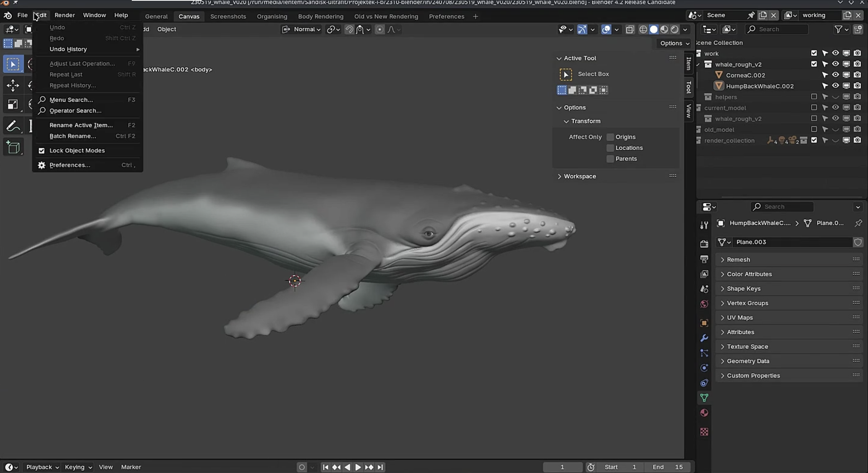This screenshot has height=473, width=868.
Task: Toggle proportional editing icon
Action: tap(379, 29)
